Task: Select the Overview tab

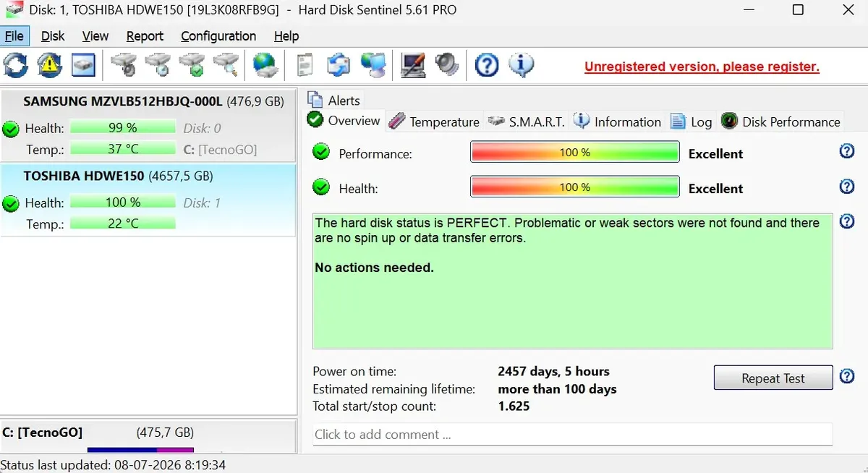Action: point(344,120)
